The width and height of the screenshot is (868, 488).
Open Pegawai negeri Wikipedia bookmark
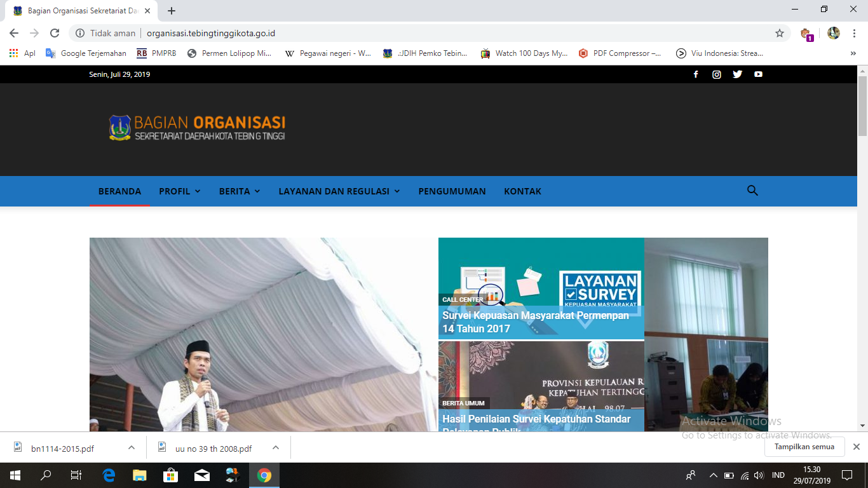click(328, 53)
